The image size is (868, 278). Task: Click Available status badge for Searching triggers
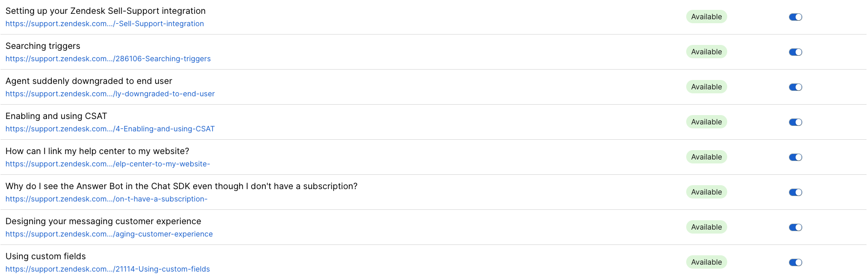706,52
